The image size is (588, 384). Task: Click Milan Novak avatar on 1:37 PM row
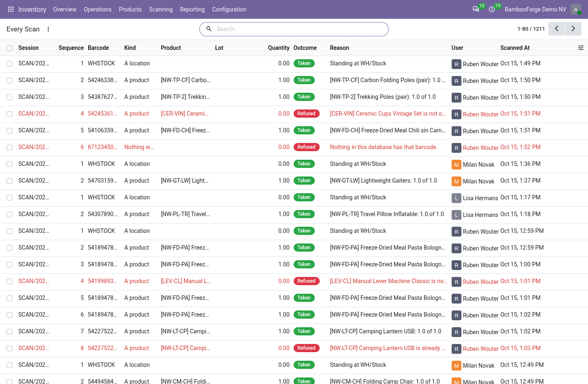point(457,181)
